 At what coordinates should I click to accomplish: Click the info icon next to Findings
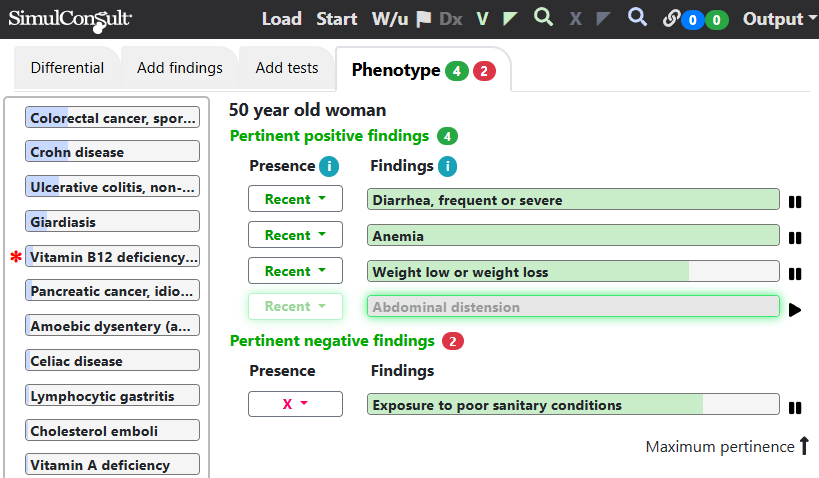447,167
